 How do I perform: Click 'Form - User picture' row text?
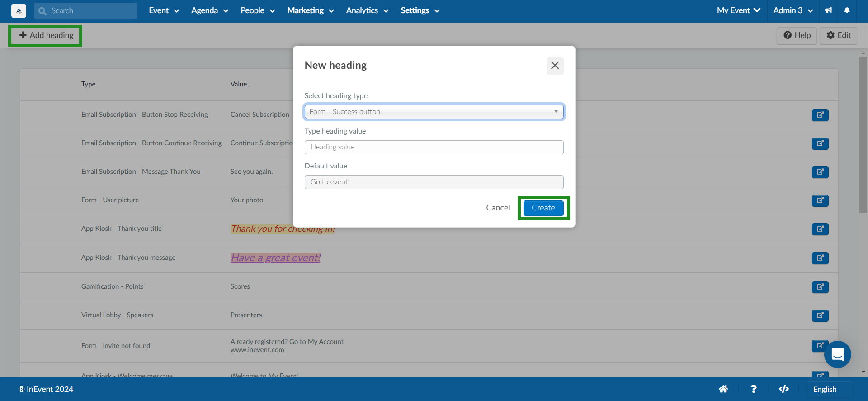(x=110, y=200)
